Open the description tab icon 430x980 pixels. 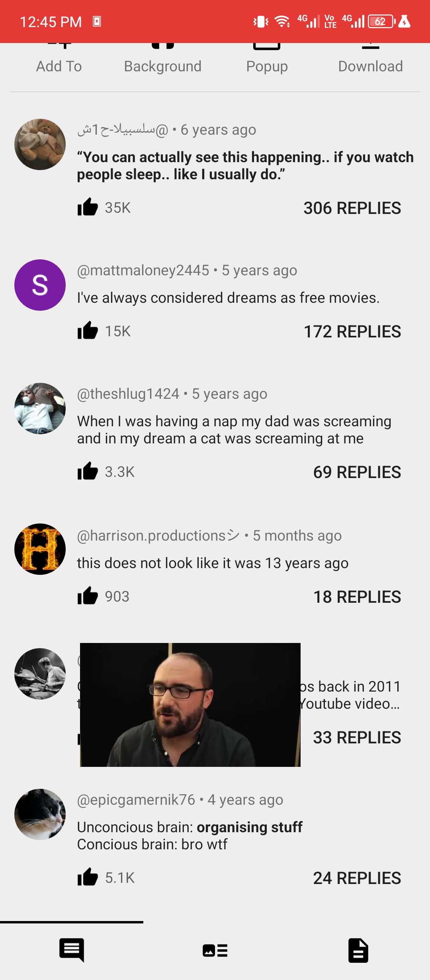[358, 950]
